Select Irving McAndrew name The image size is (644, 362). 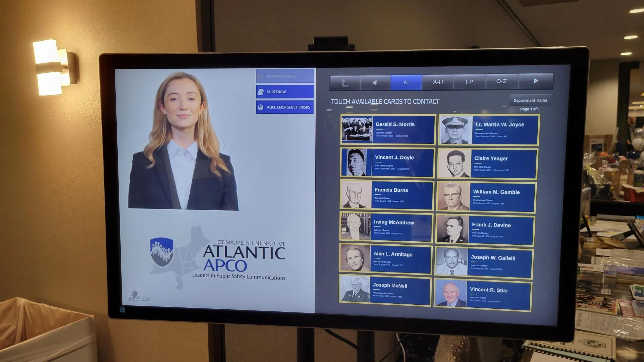[x=394, y=222]
